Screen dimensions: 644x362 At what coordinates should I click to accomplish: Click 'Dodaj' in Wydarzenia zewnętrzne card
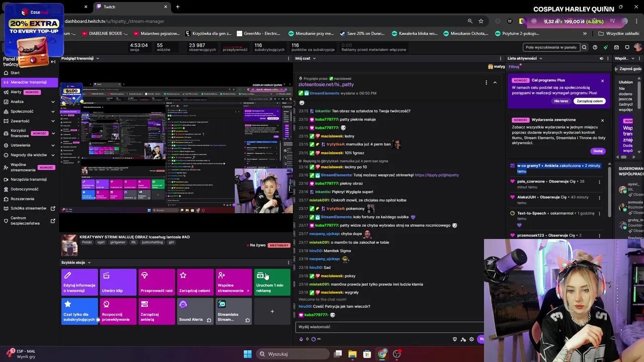pos(598,151)
